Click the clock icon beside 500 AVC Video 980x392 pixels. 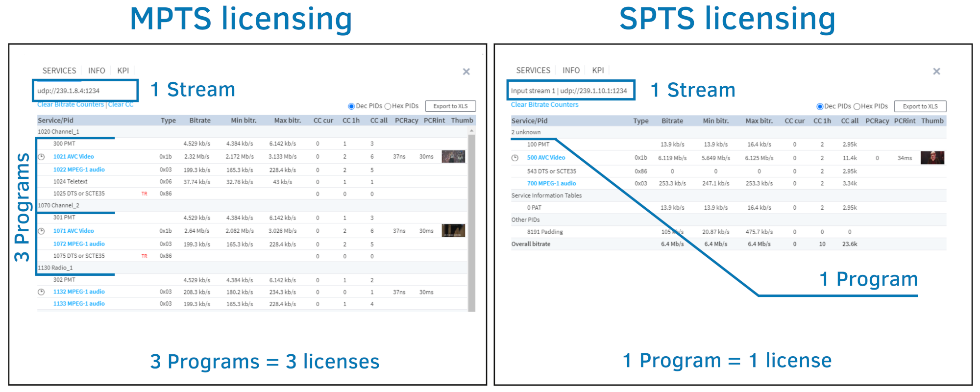pyautogui.click(x=515, y=158)
